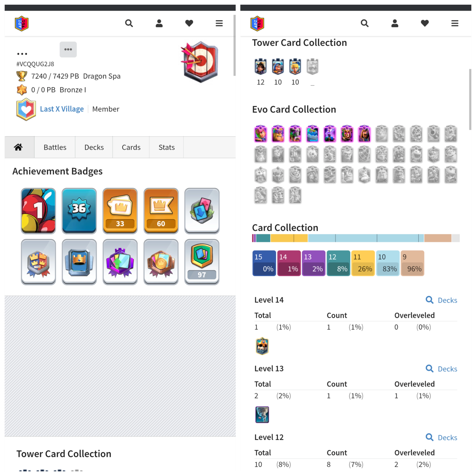This screenshot has width=476, height=476.
Task: Select the level 15 blue swatch showing 0%
Action: [x=264, y=263]
